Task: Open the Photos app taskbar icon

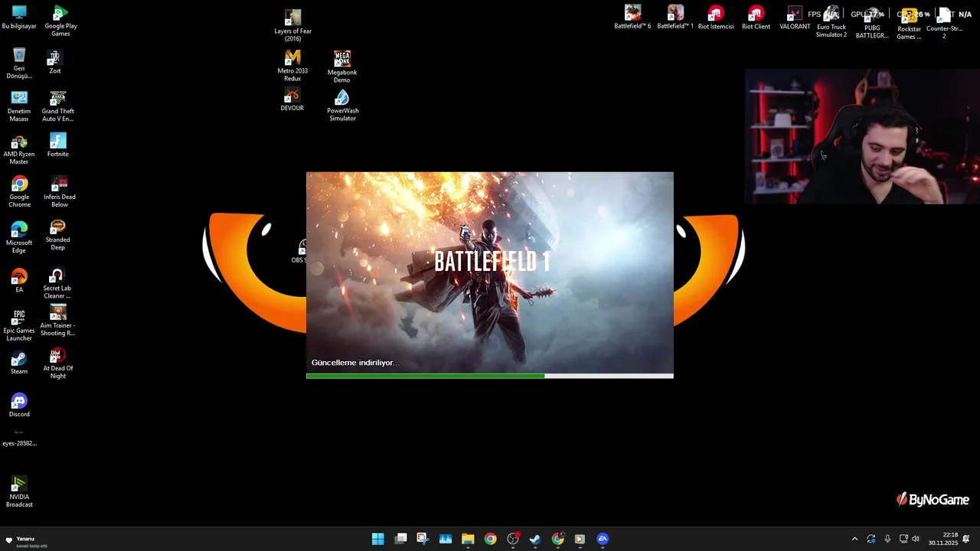Action: click(x=446, y=539)
